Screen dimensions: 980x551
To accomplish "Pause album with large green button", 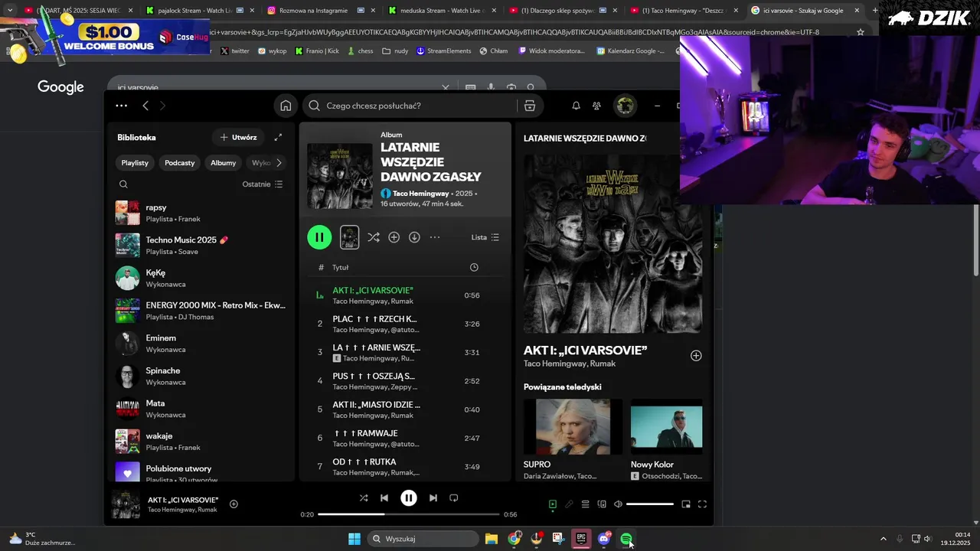I will pyautogui.click(x=319, y=237).
